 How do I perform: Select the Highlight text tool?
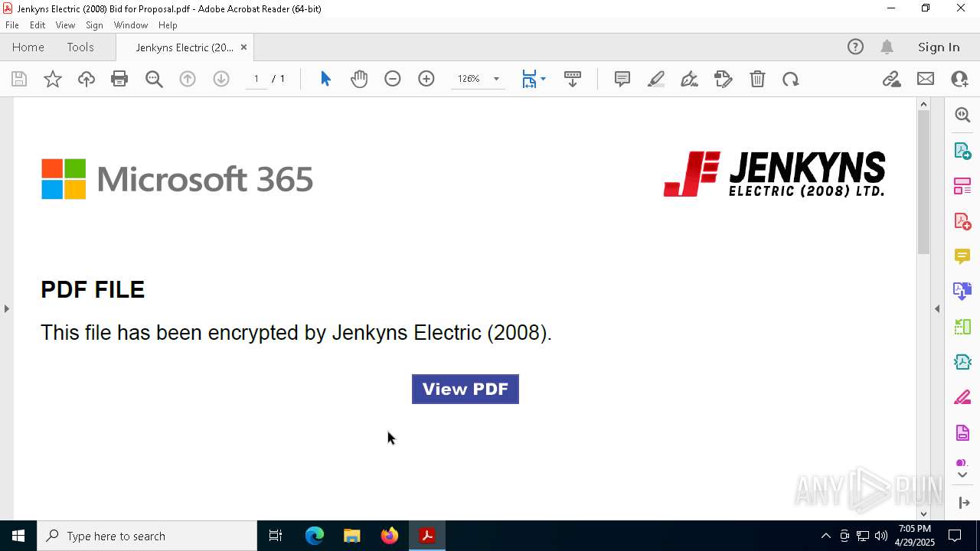tap(656, 79)
